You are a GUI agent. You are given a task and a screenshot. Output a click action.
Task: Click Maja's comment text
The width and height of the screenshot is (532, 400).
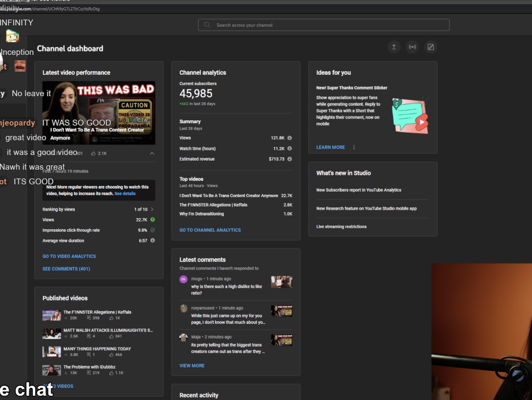tap(228, 348)
